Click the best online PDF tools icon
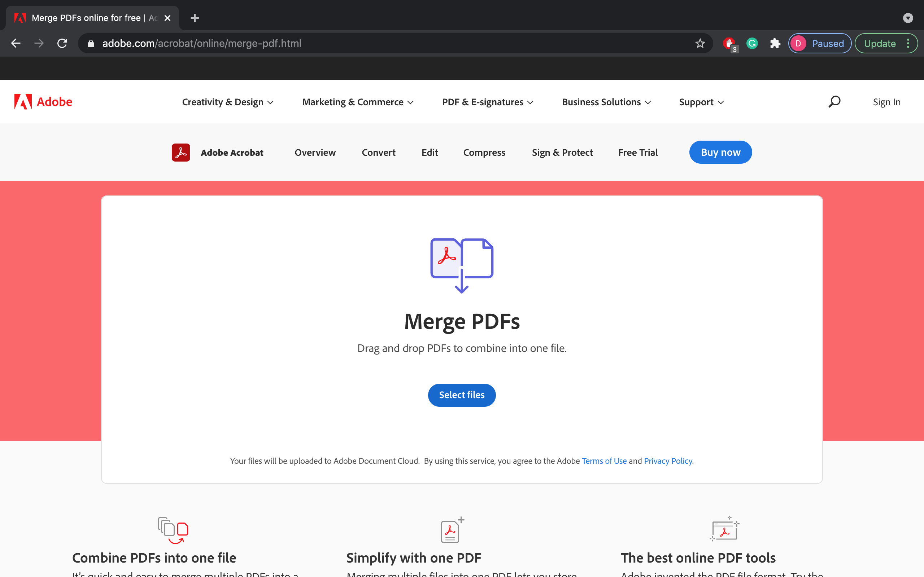Image resolution: width=924 pixels, height=577 pixels. (725, 529)
